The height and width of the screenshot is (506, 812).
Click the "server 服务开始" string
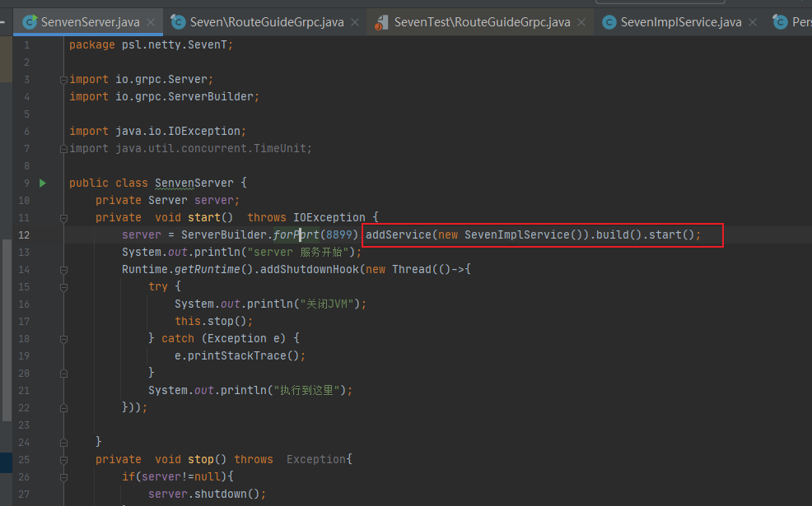[x=297, y=252]
